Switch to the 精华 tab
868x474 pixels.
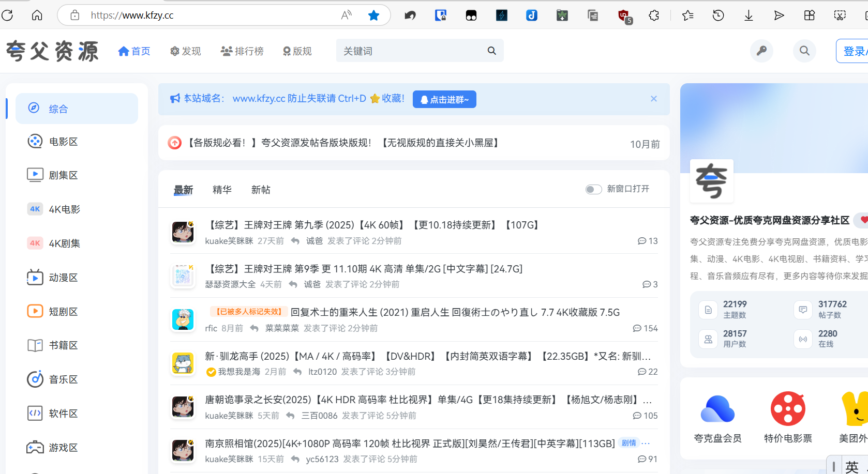pos(222,190)
